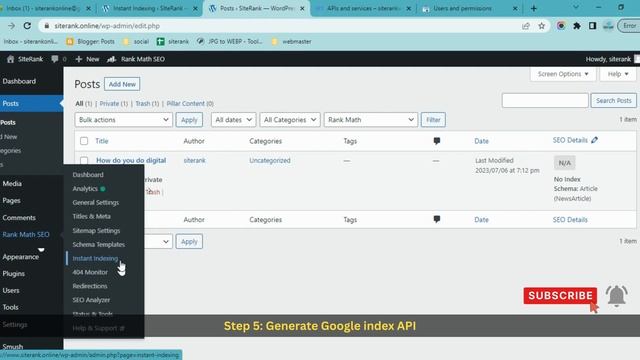Sort by comments bubble in table header

pyautogui.click(x=437, y=141)
